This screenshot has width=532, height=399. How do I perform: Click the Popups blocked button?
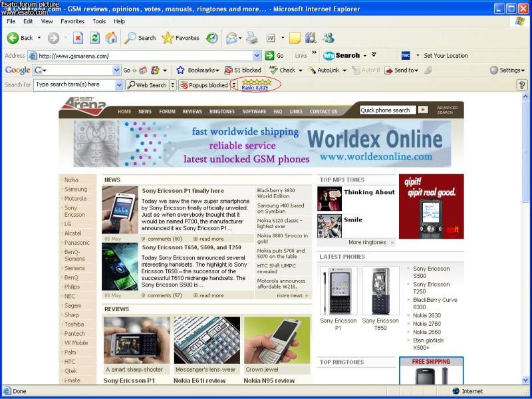coord(203,85)
